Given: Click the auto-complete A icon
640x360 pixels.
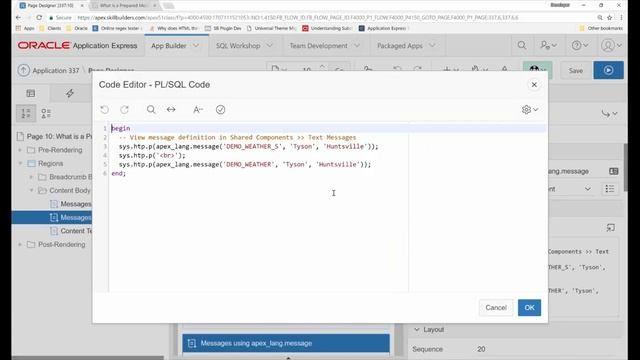Looking at the screenshot, I should [198, 109].
